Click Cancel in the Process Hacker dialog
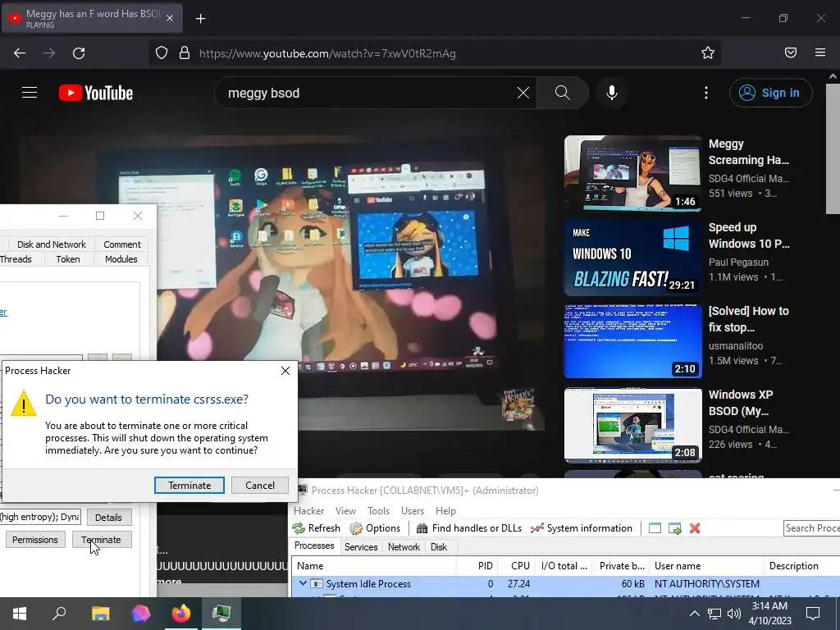This screenshot has height=630, width=840. coord(260,486)
